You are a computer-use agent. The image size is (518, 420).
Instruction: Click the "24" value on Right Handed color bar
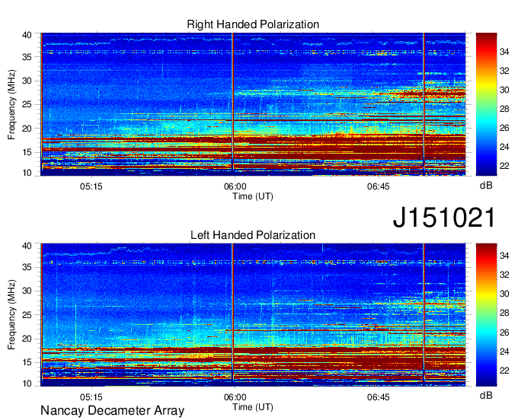click(x=504, y=147)
